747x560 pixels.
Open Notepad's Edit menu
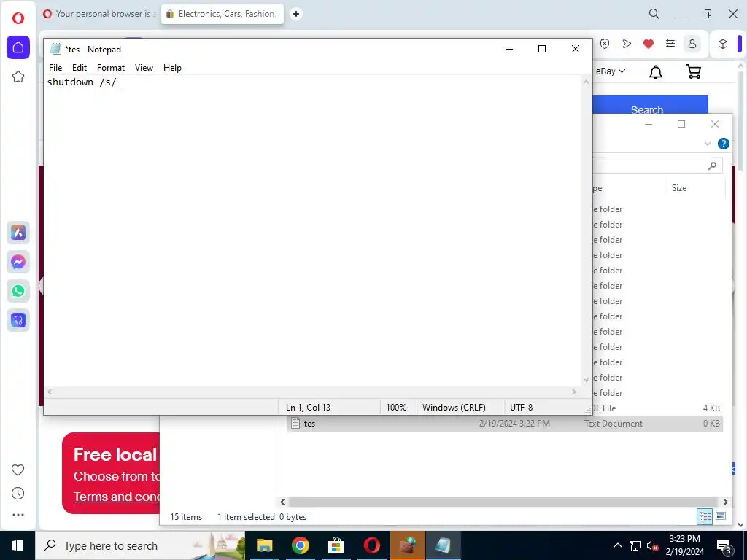click(x=80, y=68)
